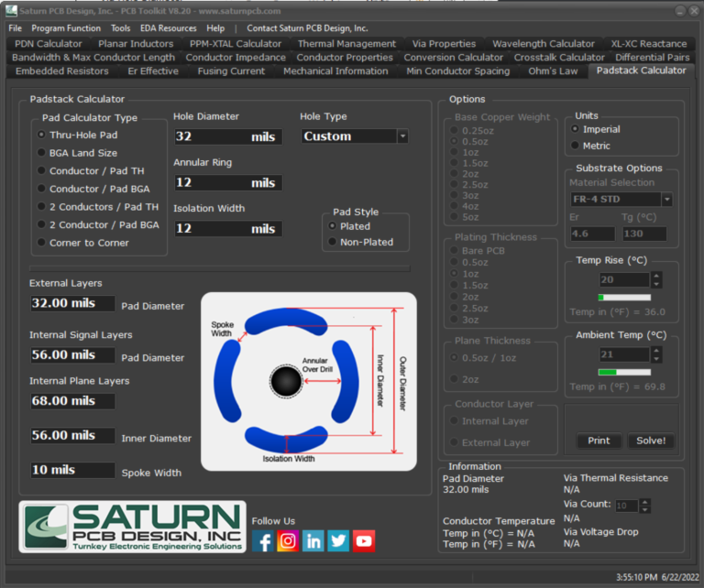Image resolution: width=704 pixels, height=588 pixels.
Task: Click the Temp Rise green slider bar
Action: [x=624, y=298]
